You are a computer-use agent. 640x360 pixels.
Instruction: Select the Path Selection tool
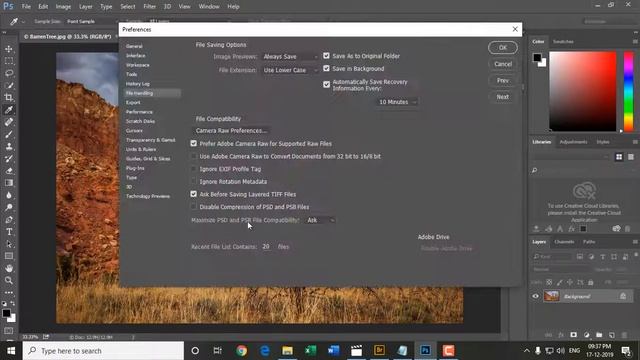(x=9, y=244)
